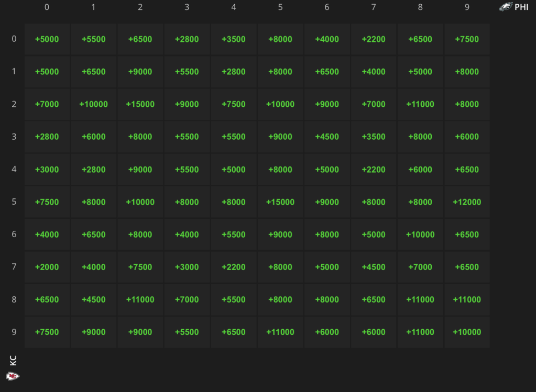The image size is (536, 392).
Task: Select +10000 odds for KC 6, PHI 8
Action: click(420, 234)
